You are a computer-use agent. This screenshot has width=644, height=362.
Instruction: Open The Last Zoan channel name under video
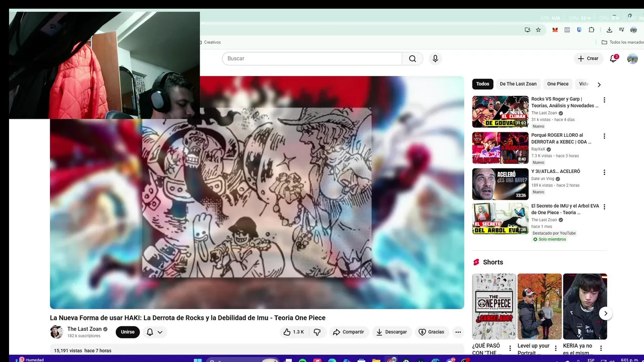(x=85, y=329)
